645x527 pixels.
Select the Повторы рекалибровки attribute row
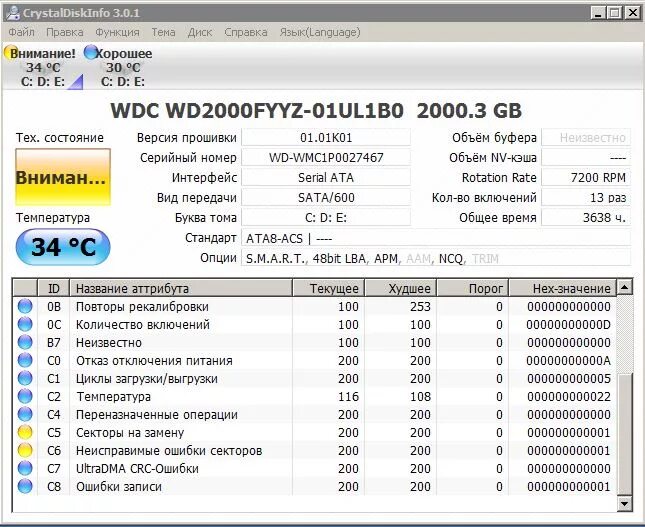coord(315,306)
